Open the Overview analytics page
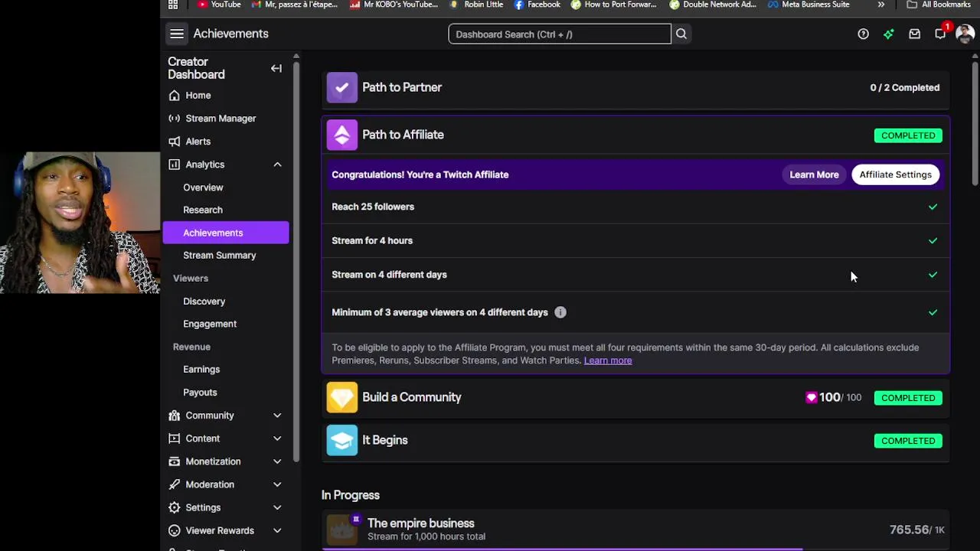The image size is (980, 551). [x=203, y=187]
